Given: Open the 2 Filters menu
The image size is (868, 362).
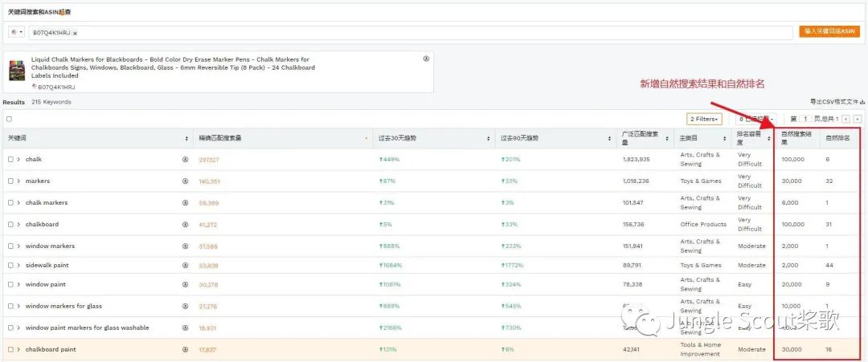Looking at the screenshot, I should (x=704, y=119).
